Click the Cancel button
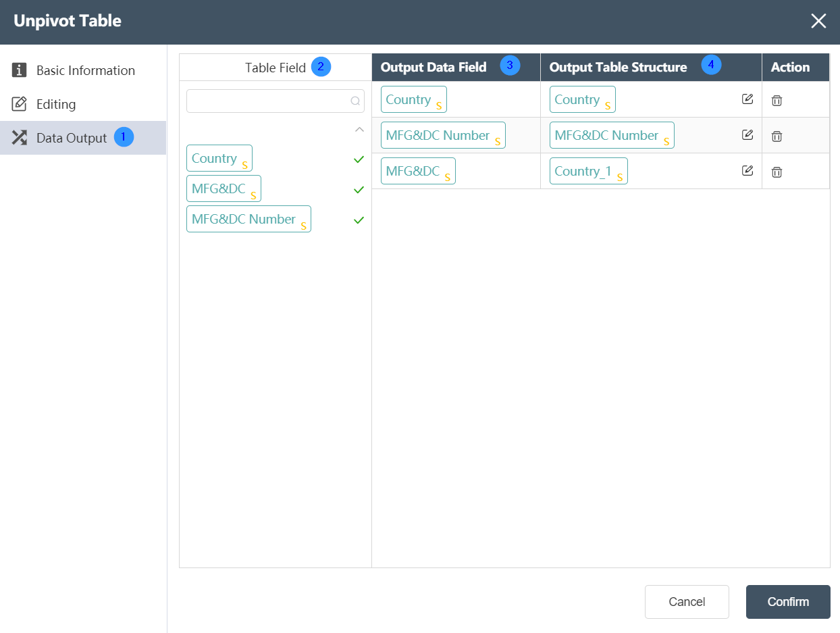The width and height of the screenshot is (840, 633). (687, 602)
